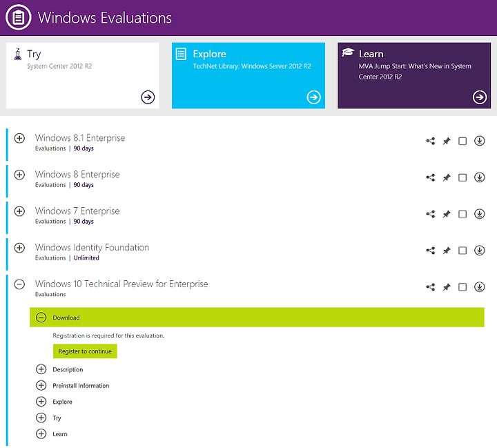Open the Windows 8 Enterprise title link

(x=77, y=175)
